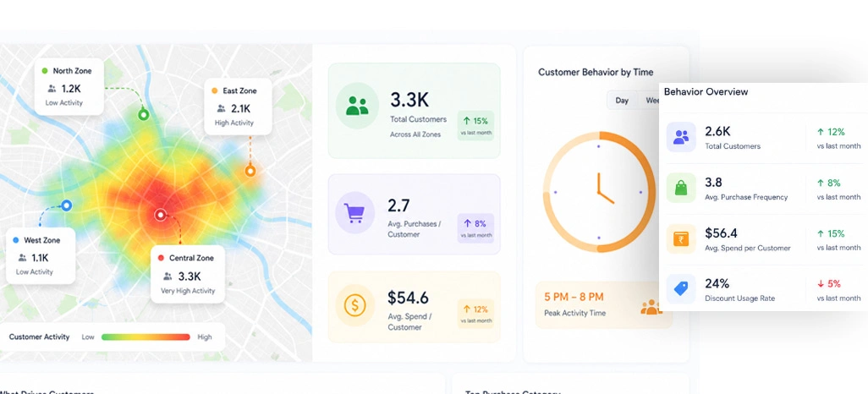The height and width of the screenshot is (394, 868).
Task: Click the green shopping bag icon
Action: point(681,189)
